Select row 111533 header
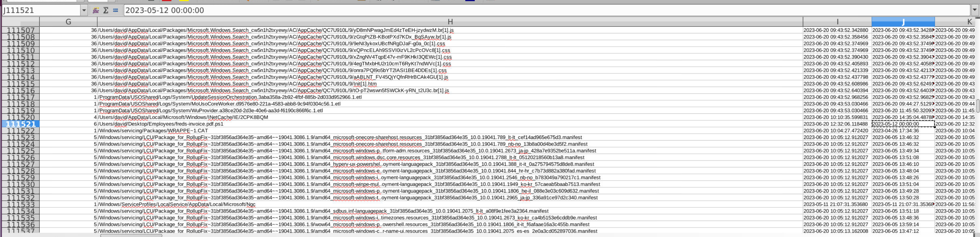The width and height of the screenshot is (980, 237). [x=20, y=204]
